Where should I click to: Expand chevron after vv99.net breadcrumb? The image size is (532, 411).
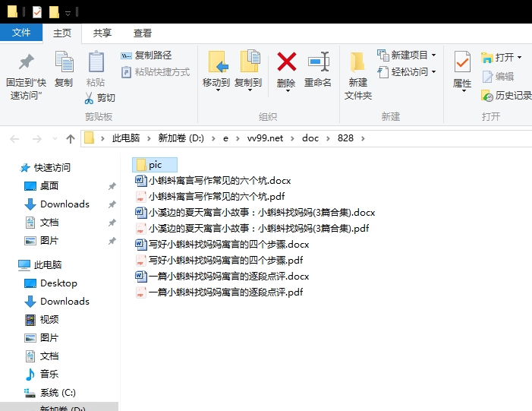tap(292, 138)
